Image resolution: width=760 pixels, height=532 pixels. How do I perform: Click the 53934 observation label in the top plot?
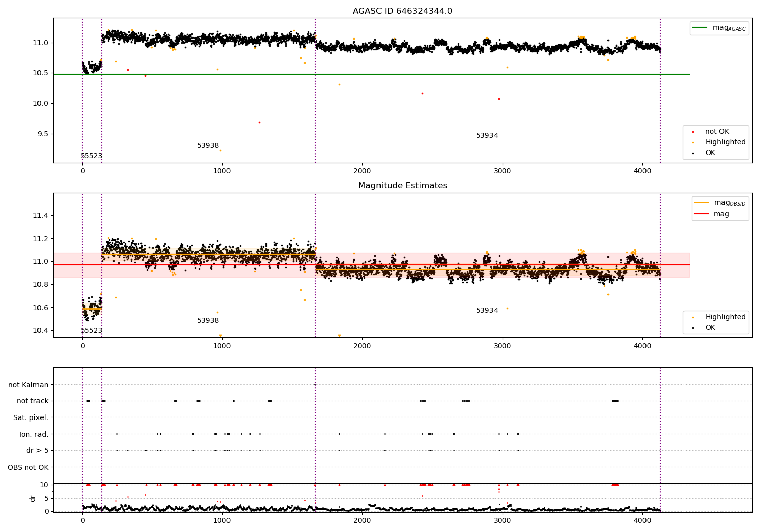487,136
